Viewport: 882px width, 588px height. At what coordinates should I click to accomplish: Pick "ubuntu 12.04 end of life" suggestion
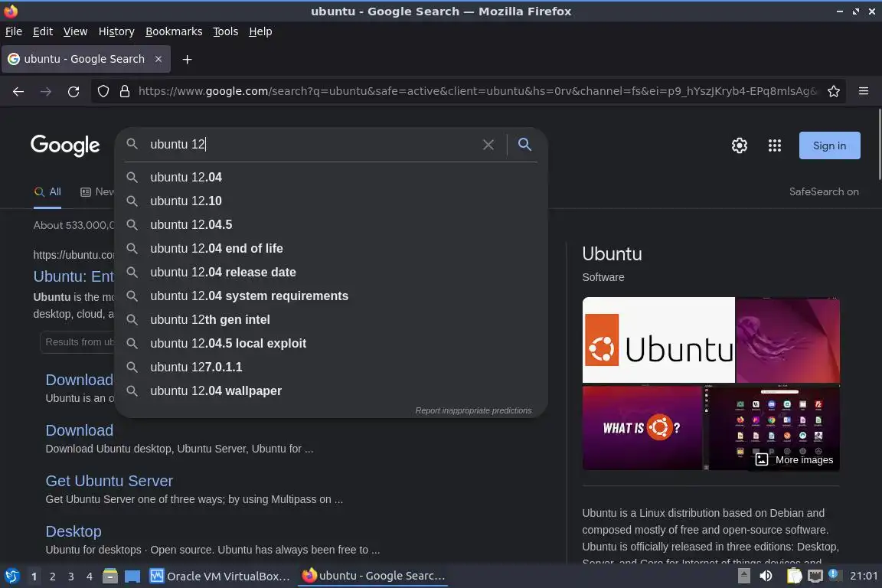(331, 248)
